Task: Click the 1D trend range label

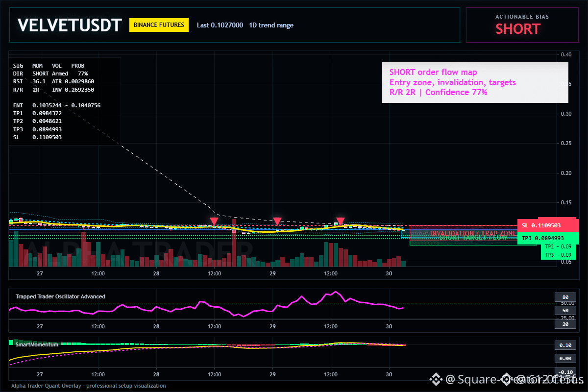Action: click(x=271, y=25)
